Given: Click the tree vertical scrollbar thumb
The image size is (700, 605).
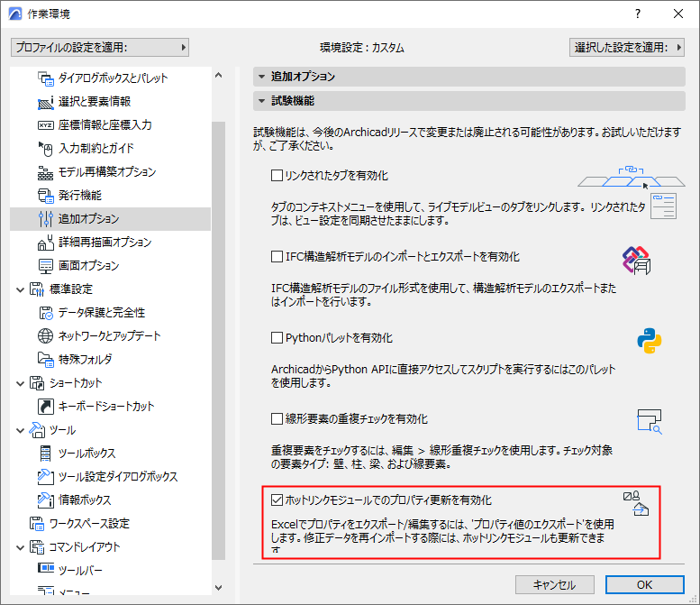Looking at the screenshot, I should [x=218, y=341].
